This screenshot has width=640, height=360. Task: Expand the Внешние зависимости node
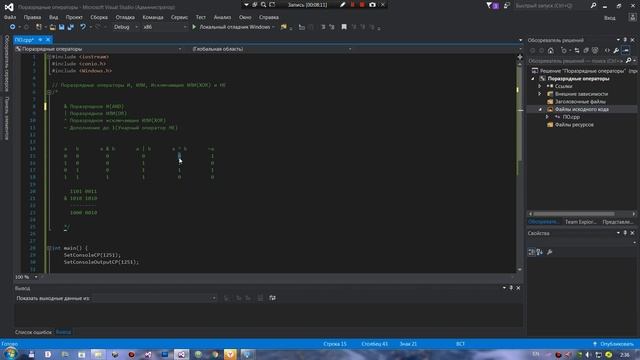tap(540, 94)
